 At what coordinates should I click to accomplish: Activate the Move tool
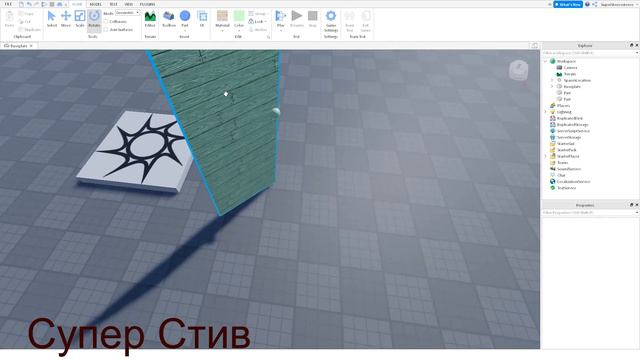pos(66,19)
